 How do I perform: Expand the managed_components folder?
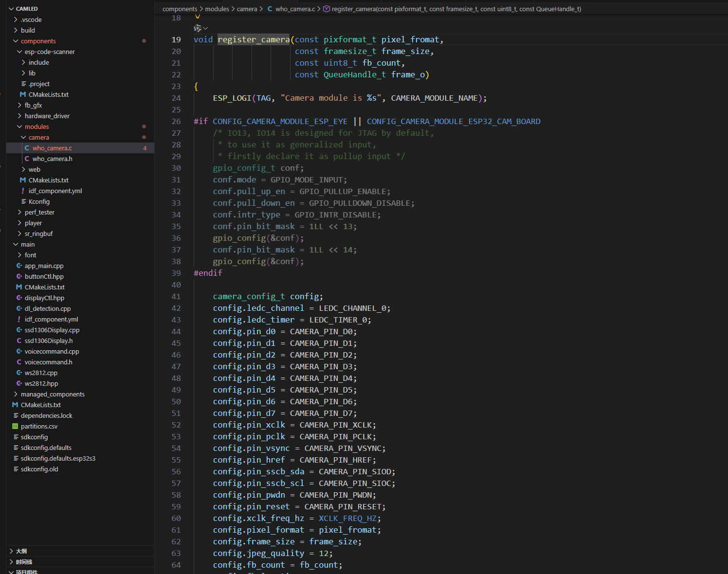click(16, 395)
